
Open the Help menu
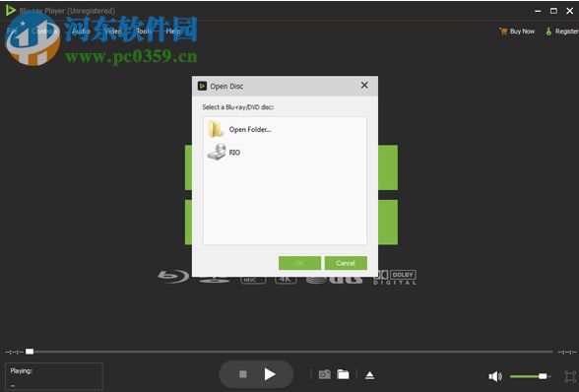tap(173, 32)
